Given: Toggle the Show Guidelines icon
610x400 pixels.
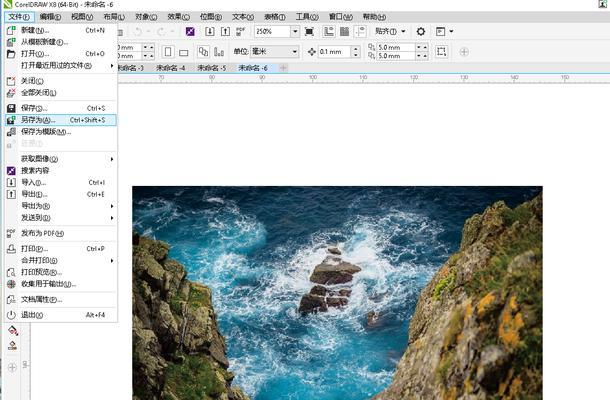Looking at the screenshot, I should pyautogui.click(x=360, y=32).
